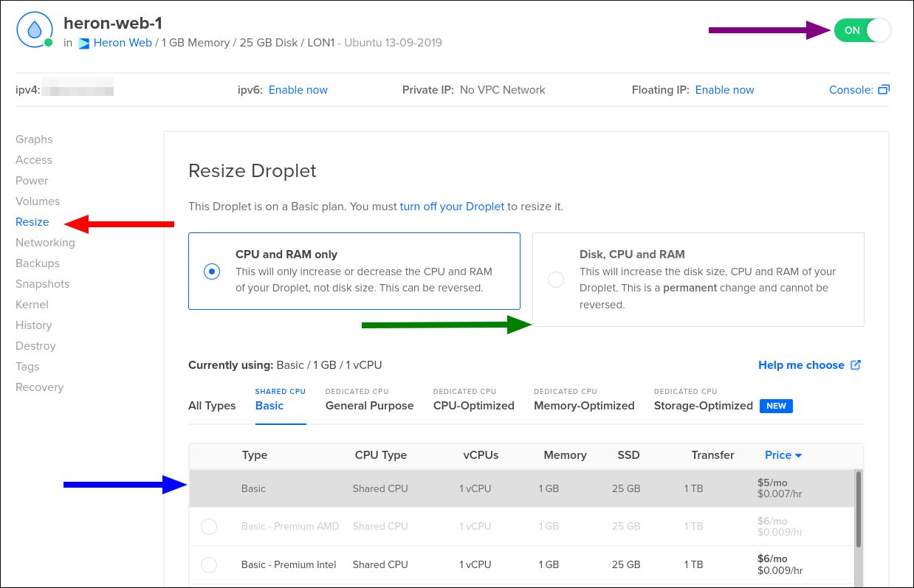The width and height of the screenshot is (914, 588).
Task: Click the droplet logo icon
Action: (x=34, y=30)
